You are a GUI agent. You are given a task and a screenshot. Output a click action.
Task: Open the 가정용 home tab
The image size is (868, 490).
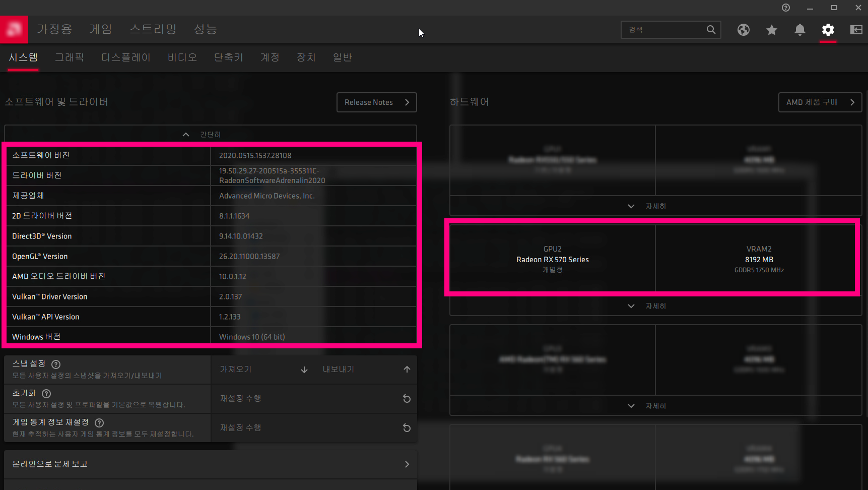(54, 29)
